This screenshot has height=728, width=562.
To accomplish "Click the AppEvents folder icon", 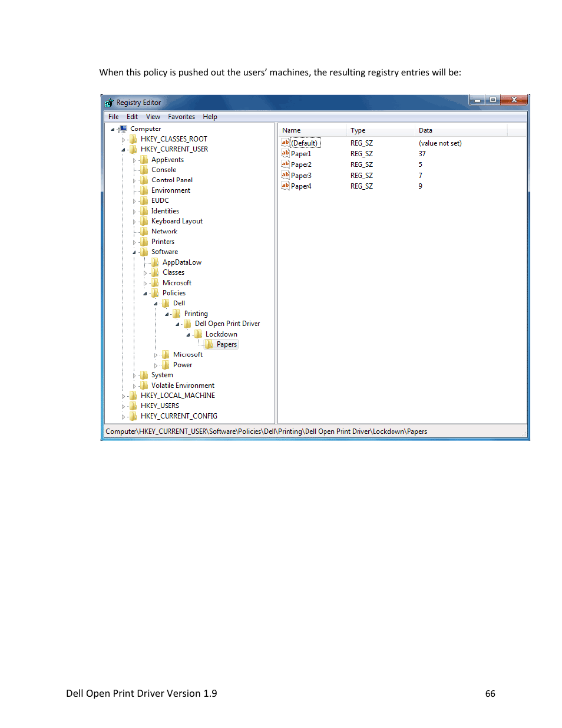I will (144, 160).
